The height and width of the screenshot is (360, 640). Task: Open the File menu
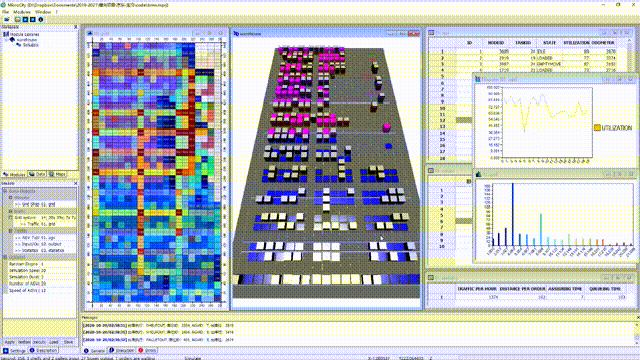pos(5,12)
